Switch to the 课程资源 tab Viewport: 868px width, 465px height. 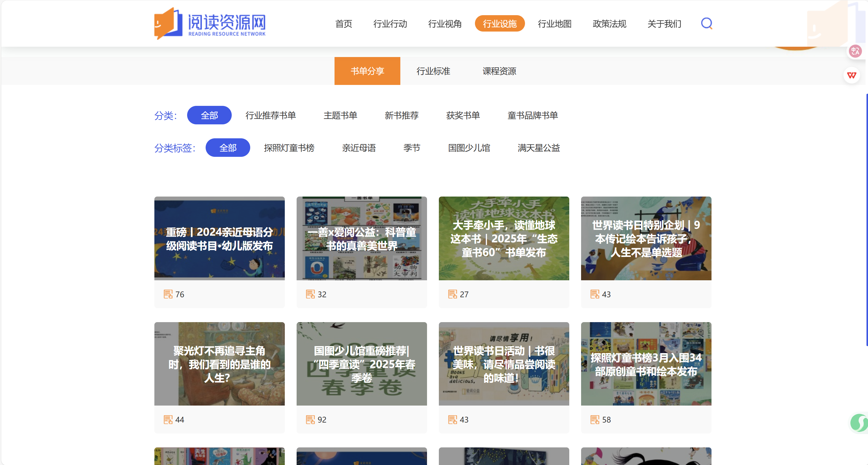tap(500, 71)
